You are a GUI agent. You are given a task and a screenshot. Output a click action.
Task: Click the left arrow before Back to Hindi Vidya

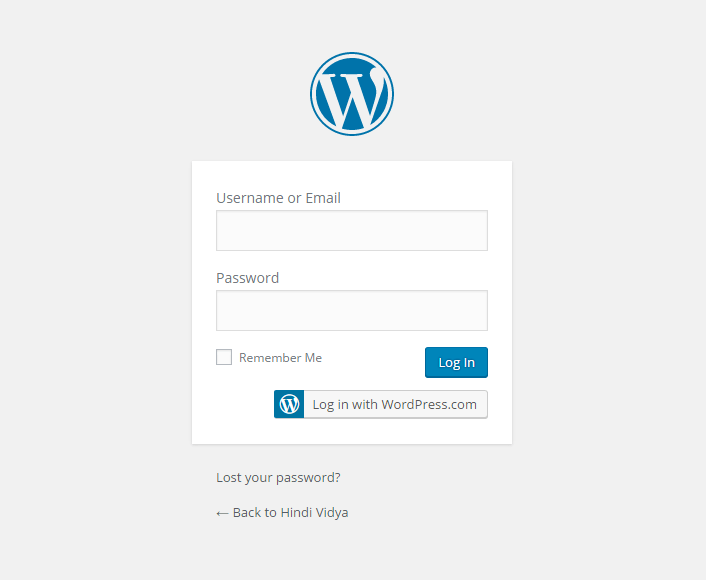(x=222, y=513)
